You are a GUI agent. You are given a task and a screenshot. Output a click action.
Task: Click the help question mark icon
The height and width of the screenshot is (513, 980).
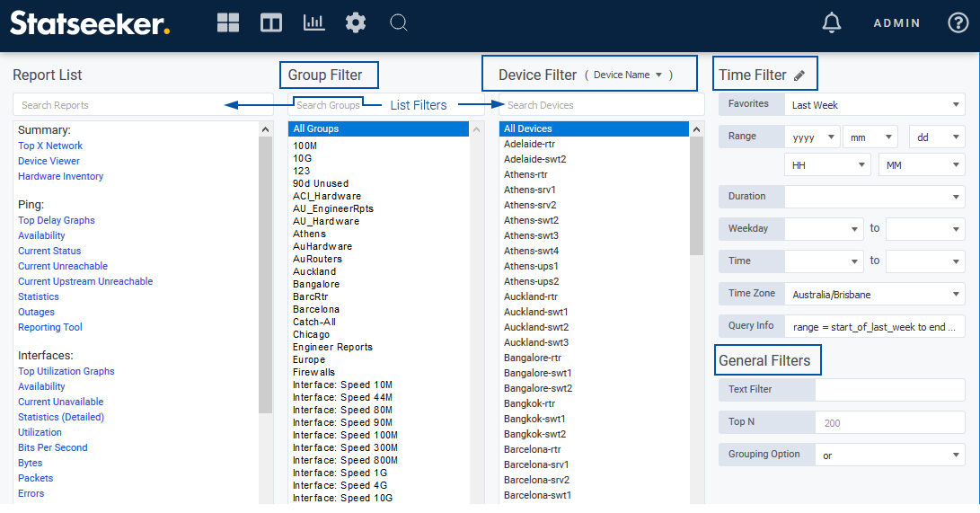(x=958, y=23)
